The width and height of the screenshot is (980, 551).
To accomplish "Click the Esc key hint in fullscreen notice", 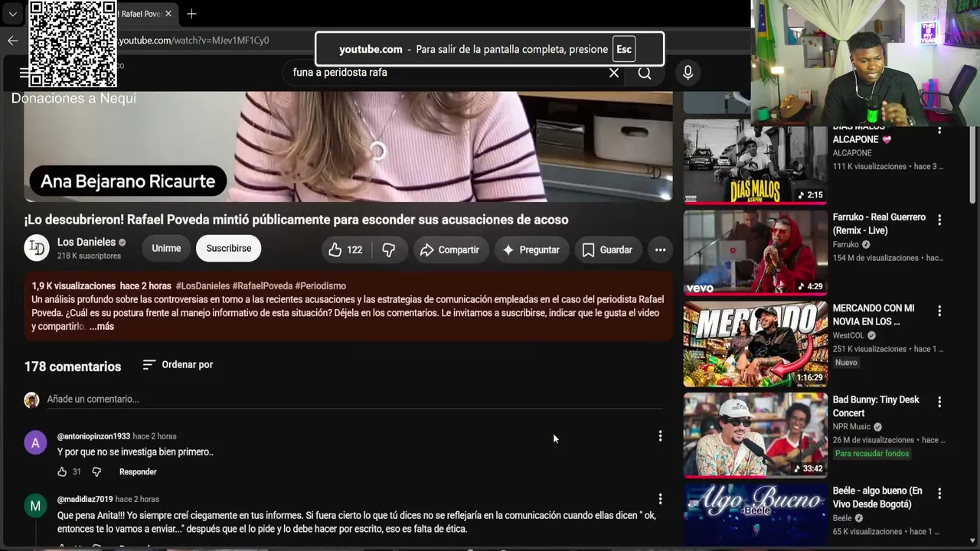I will coord(624,49).
